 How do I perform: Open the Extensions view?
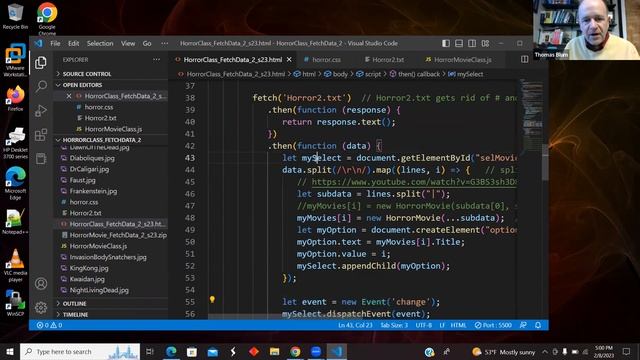coord(41,135)
